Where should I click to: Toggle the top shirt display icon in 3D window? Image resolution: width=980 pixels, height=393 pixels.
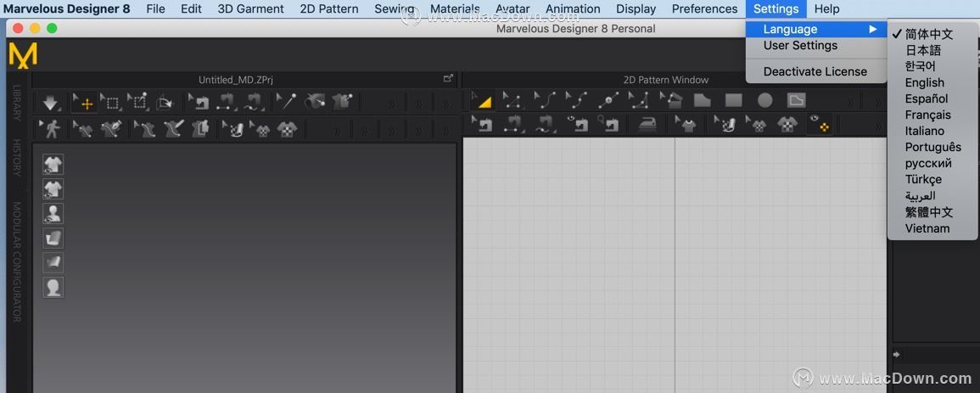pyautogui.click(x=53, y=165)
